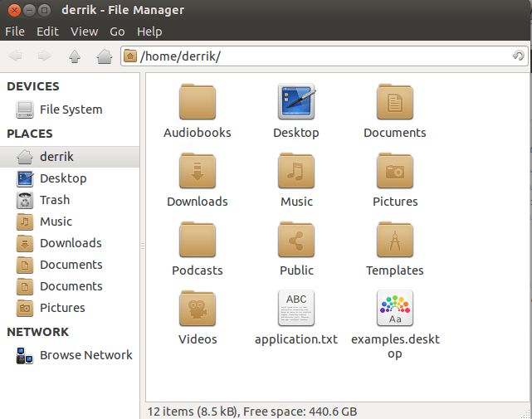Open the Audiobooks folder
Image resolution: width=532 pixels, height=419 pixels.
[x=198, y=103]
